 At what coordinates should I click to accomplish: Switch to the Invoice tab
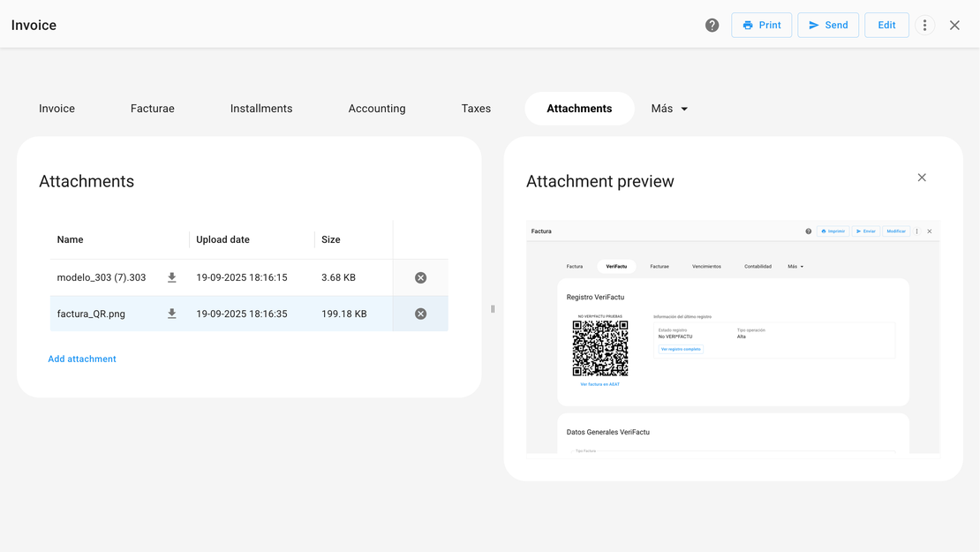[57, 109]
